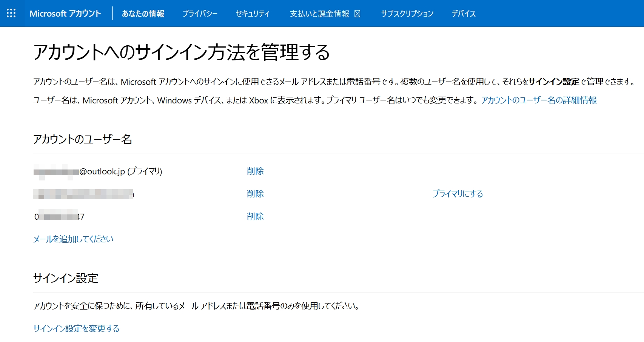Click the bold サインイン設定 text in description
The height and width of the screenshot is (342, 644).
tap(554, 82)
